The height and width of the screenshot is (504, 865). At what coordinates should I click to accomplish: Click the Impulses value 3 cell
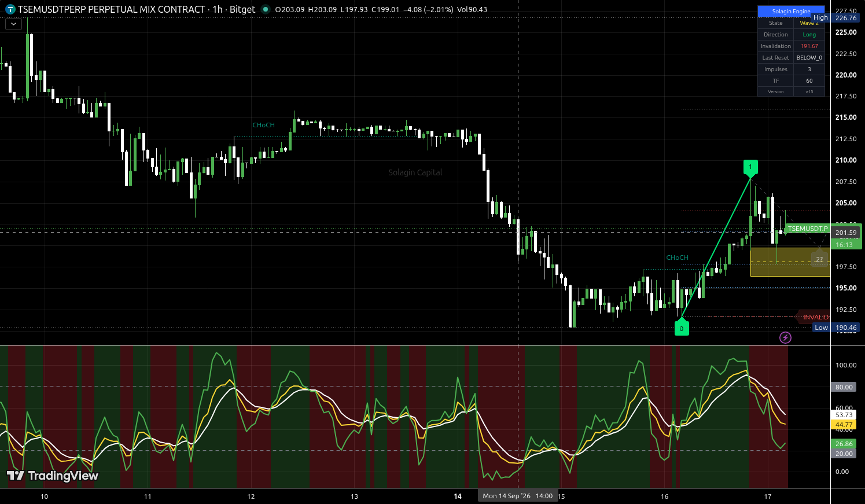click(x=809, y=69)
